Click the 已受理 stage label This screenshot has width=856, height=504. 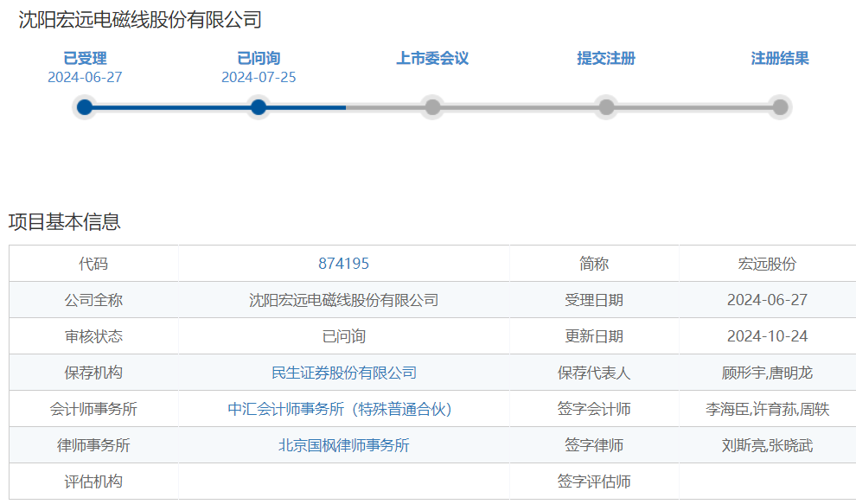(x=85, y=59)
